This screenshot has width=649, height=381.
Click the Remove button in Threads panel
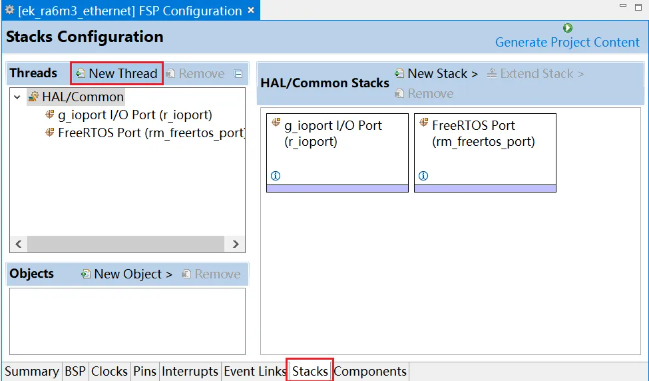point(195,74)
